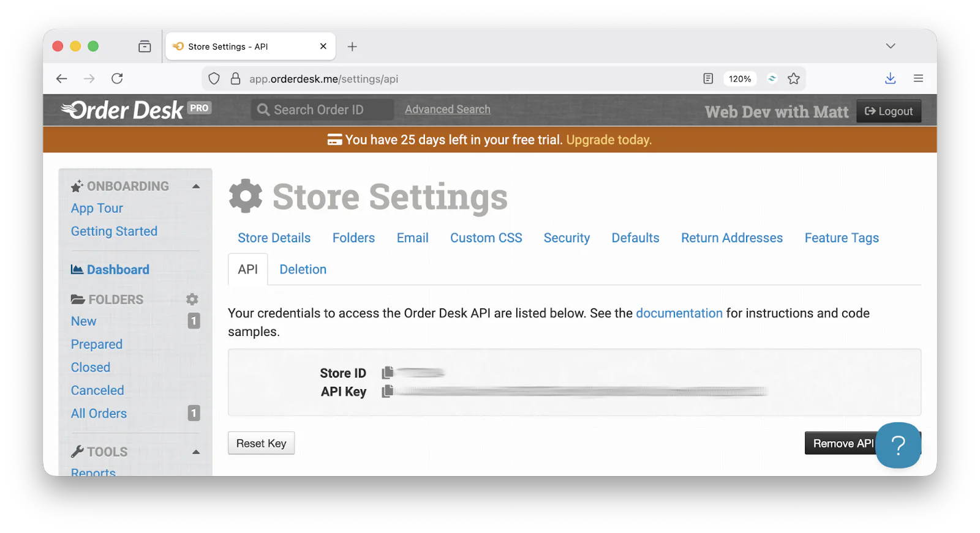Click the 1 badge beside All Orders
Viewport: 980px width, 533px height.
(x=194, y=413)
